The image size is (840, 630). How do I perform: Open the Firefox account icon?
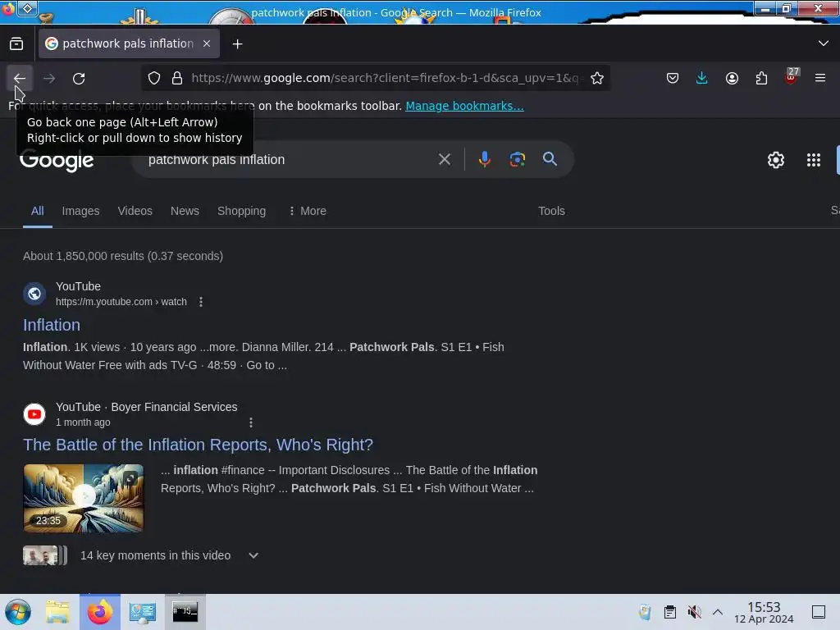[732, 78]
